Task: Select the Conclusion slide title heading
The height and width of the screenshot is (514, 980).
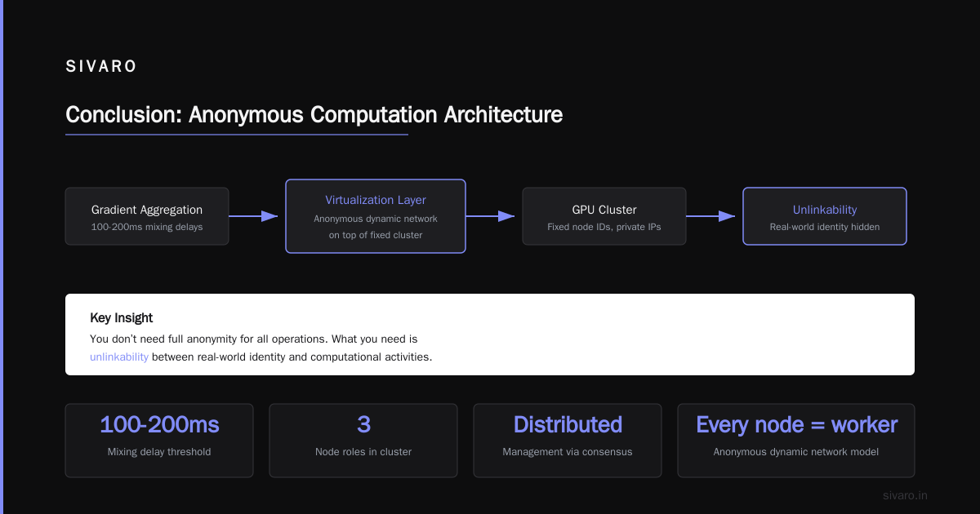Action: 314,114
